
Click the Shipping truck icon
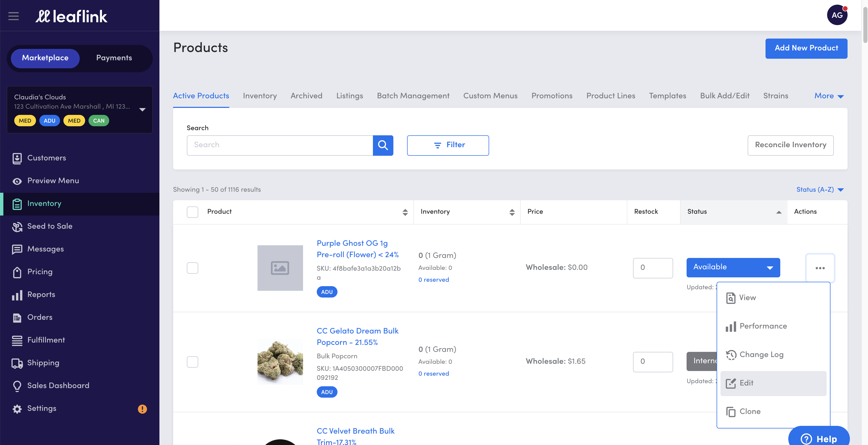coord(17,363)
